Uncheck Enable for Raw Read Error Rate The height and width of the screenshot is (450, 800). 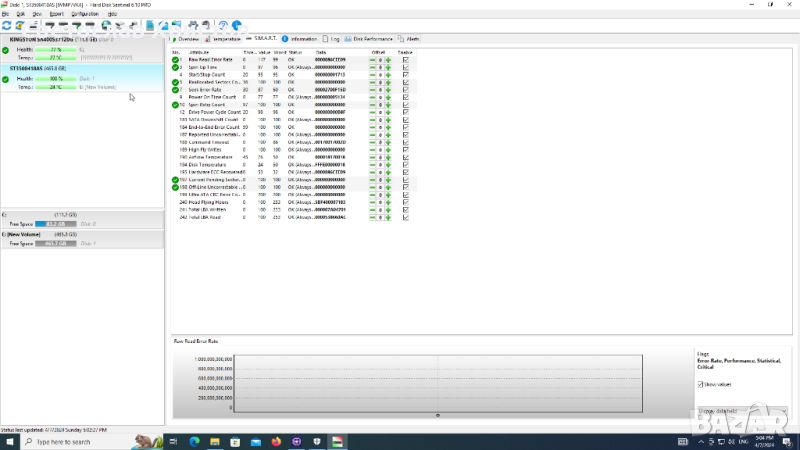[405, 60]
